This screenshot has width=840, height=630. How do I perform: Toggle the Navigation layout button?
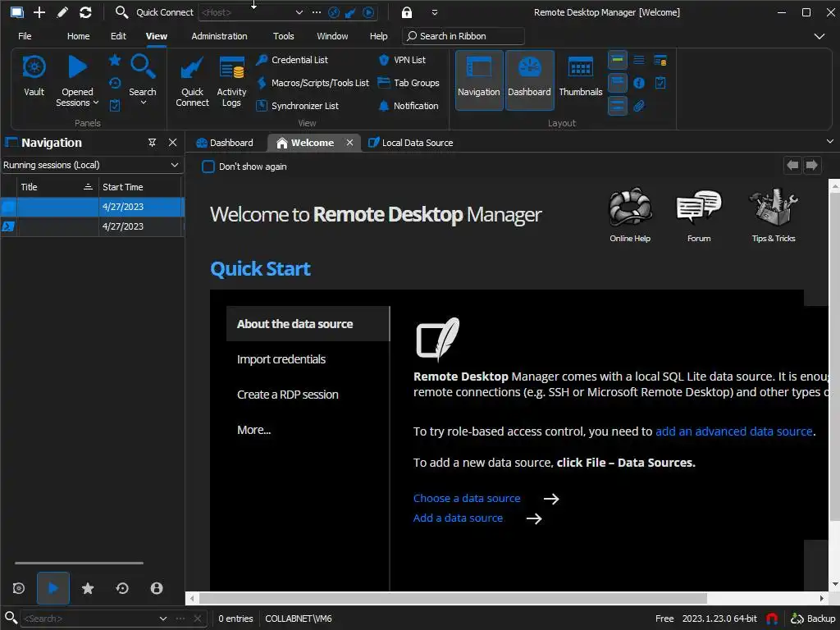click(478, 80)
